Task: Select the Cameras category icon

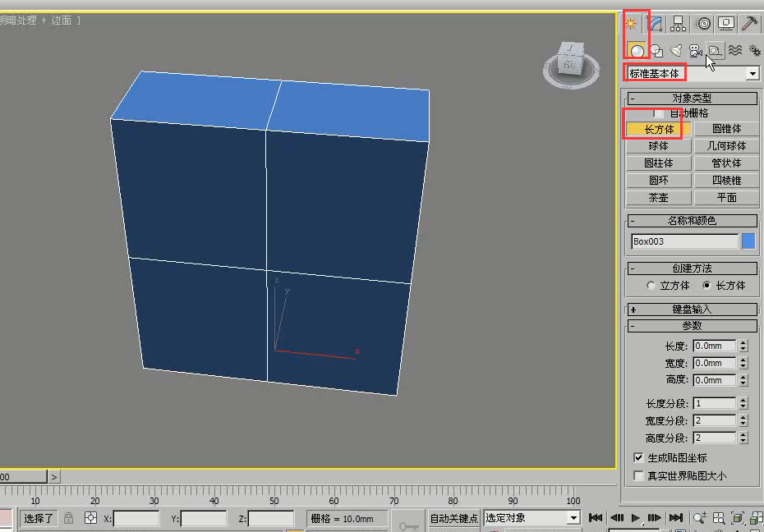Action: pyautogui.click(x=697, y=50)
